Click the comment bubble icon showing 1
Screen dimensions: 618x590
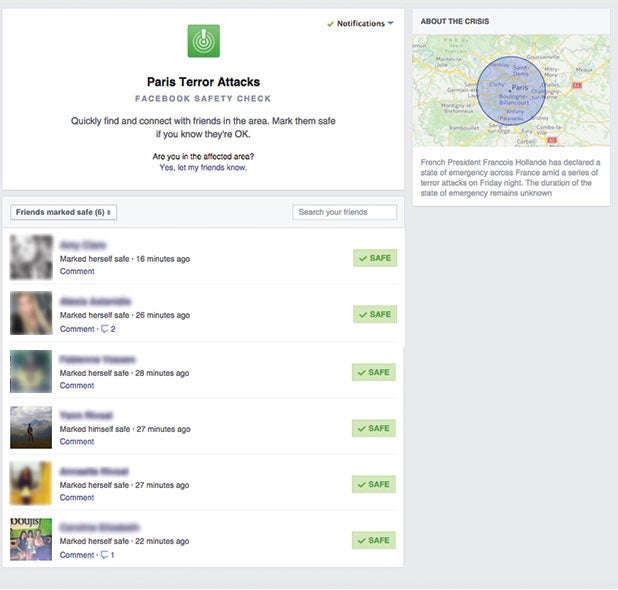pyautogui.click(x=107, y=554)
